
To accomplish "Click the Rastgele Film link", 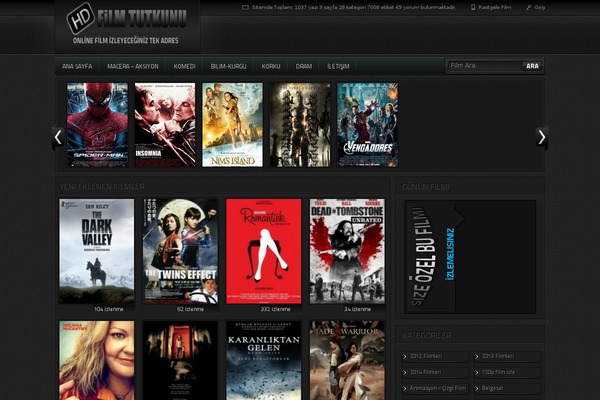I will coord(494,7).
